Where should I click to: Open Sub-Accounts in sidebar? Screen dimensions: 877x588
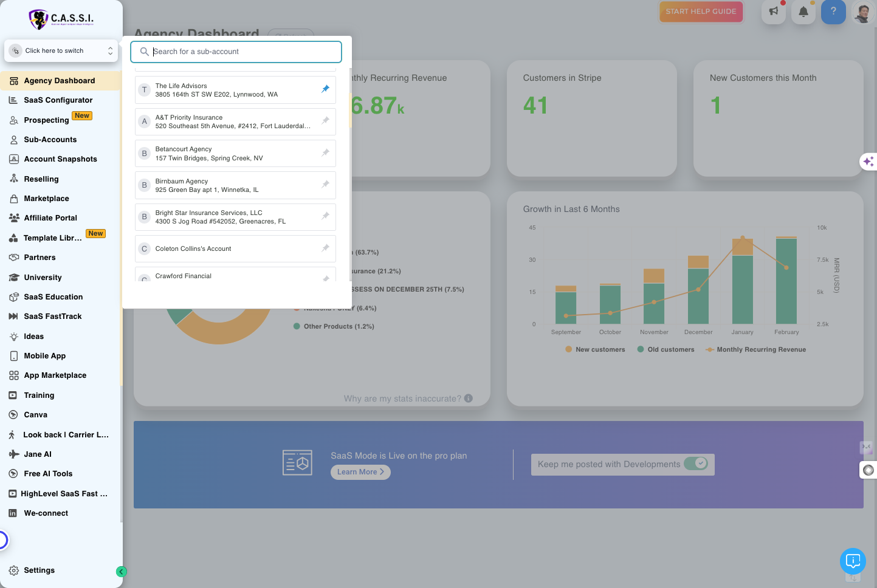(x=50, y=140)
